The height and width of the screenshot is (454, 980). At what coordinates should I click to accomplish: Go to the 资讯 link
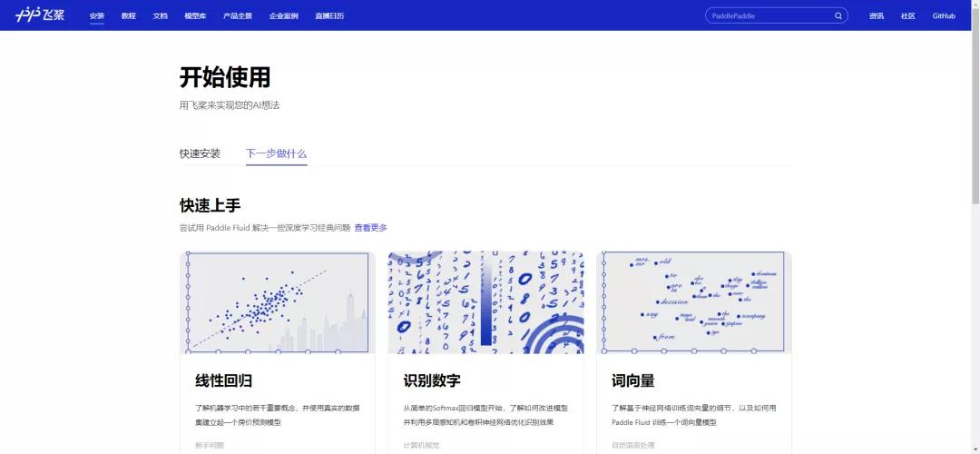(x=877, y=16)
